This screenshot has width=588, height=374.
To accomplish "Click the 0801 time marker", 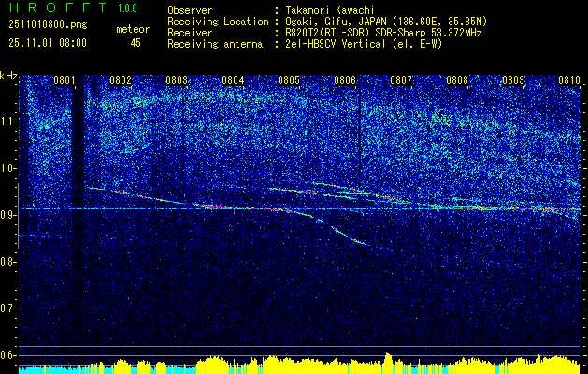I will [65, 80].
